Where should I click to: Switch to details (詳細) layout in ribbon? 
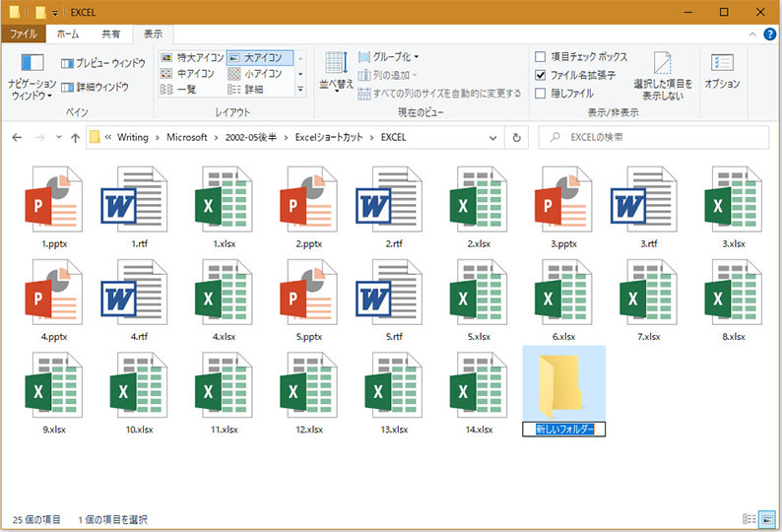[x=245, y=90]
